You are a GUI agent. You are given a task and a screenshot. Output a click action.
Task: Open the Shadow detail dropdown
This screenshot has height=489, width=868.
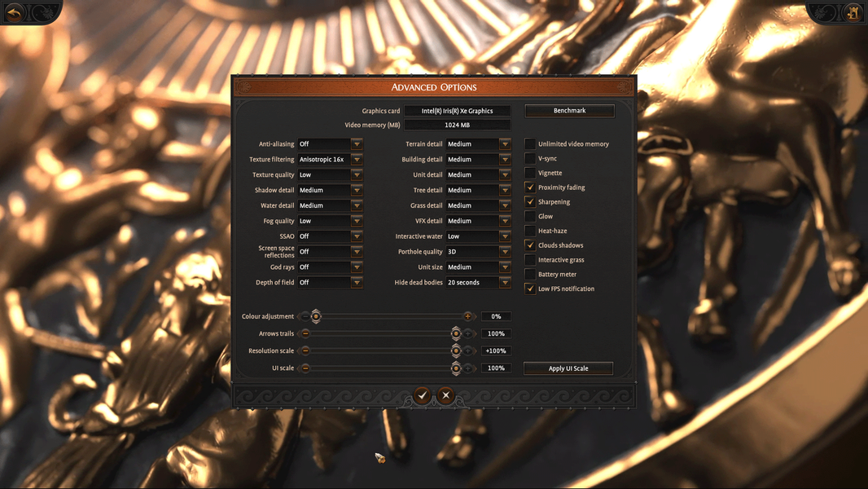pos(330,190)
